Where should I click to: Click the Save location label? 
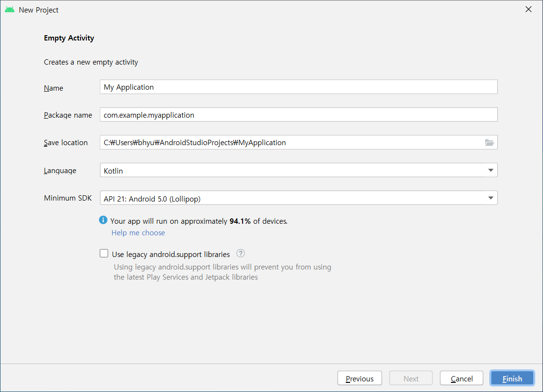[66, 143]
